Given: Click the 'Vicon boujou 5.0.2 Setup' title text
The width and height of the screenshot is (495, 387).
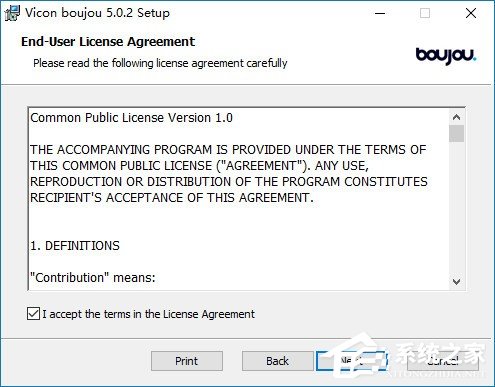Looking at the screenshot, I should pyautogui.click(x=97, y=13).
